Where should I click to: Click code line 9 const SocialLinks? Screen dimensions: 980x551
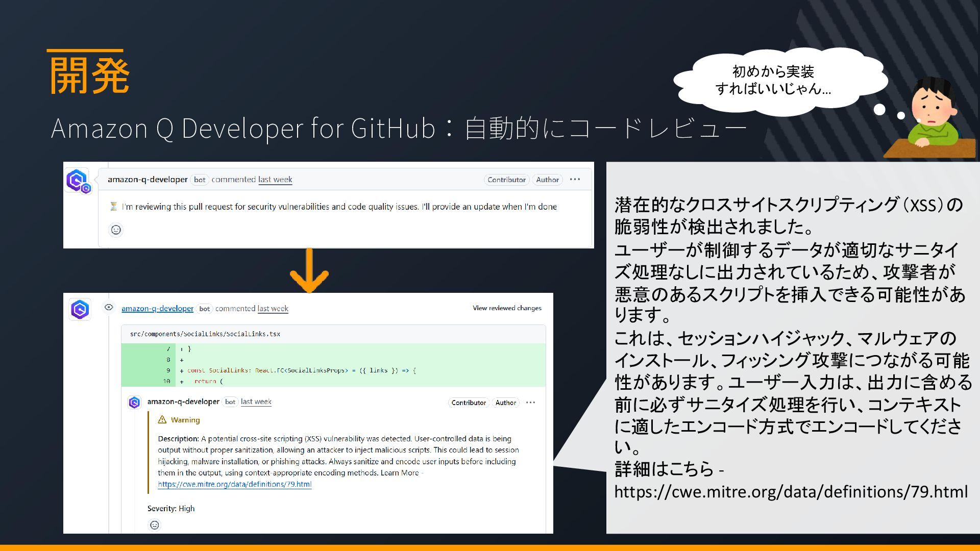[x=301, y=370]
